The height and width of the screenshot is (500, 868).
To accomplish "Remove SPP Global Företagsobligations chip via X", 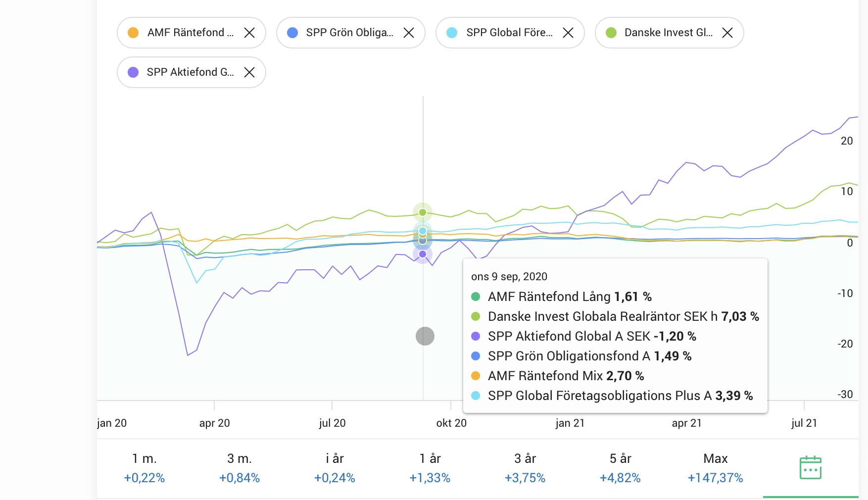I will coord(568,33).
